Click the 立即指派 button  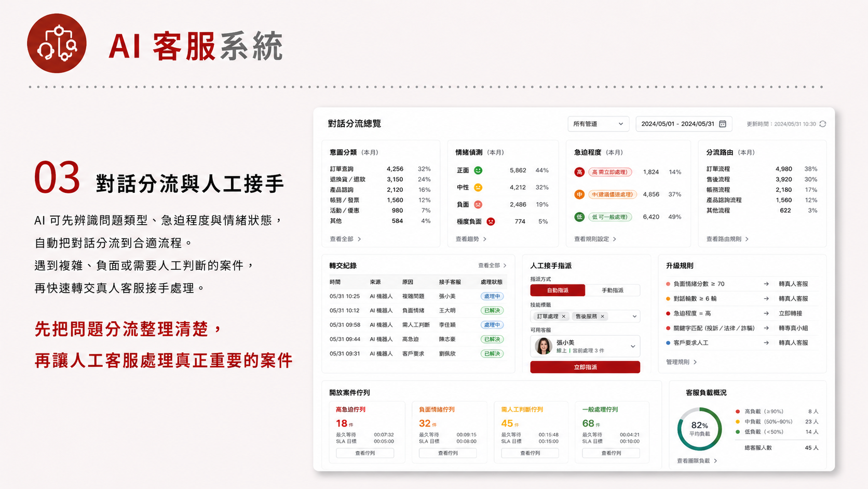(585, 367)
